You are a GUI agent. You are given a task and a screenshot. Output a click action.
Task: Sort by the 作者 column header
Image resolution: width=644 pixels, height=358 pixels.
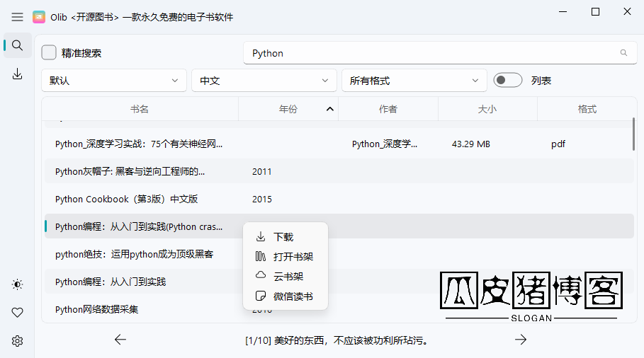click(x=388, y=109)
